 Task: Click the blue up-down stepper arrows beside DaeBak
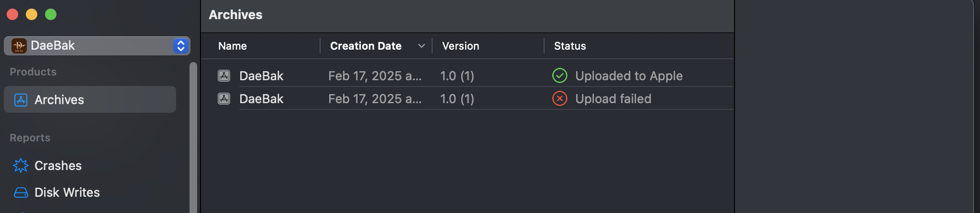click(x=181, y=46)
